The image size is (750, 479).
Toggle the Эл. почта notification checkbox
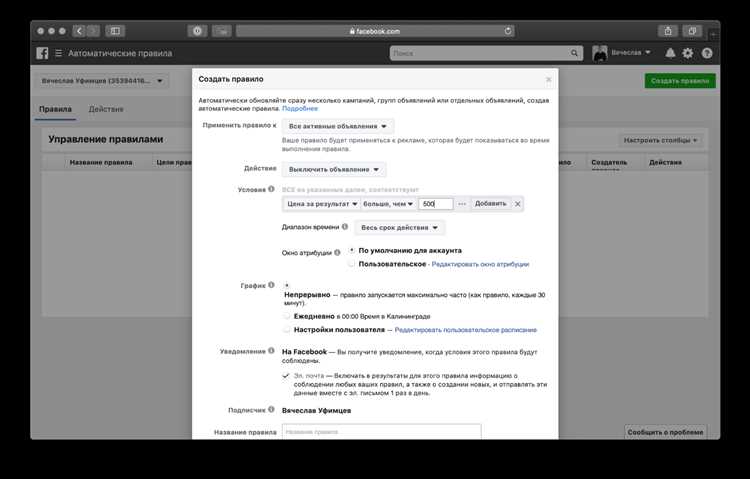(x=286, y=376)
